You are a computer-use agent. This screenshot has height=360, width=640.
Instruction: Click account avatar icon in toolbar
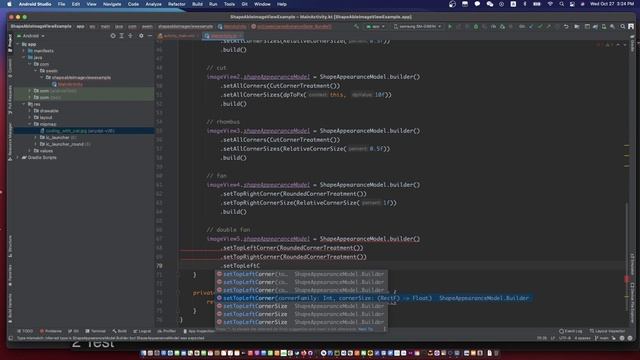click(x=631, y=27)
